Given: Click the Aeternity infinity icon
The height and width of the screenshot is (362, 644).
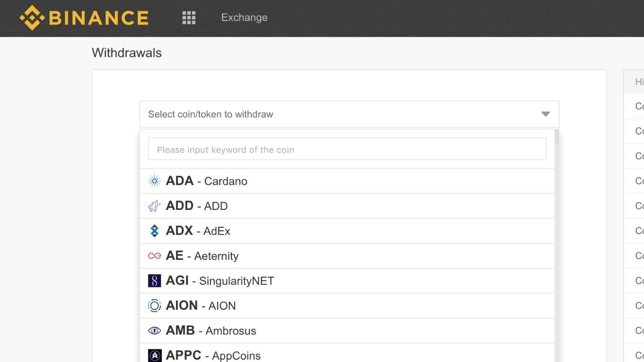Looking at the screenshot, I should click(x=154, y=256).
